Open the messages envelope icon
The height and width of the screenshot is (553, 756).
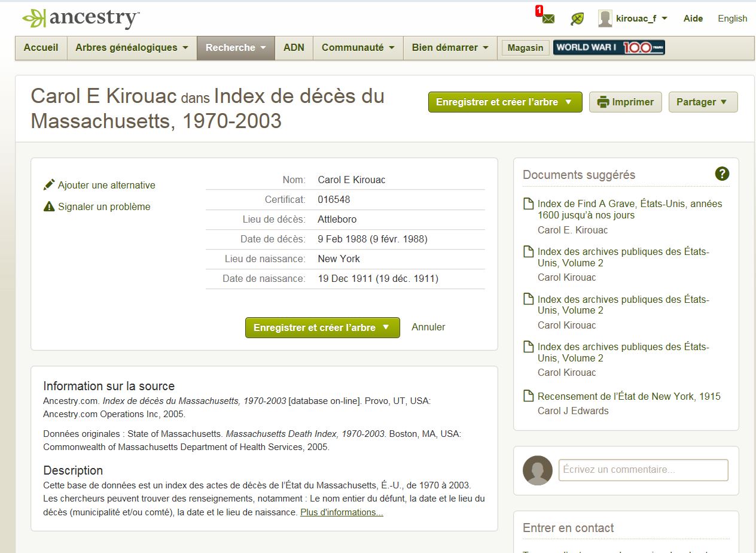point(548,19)
